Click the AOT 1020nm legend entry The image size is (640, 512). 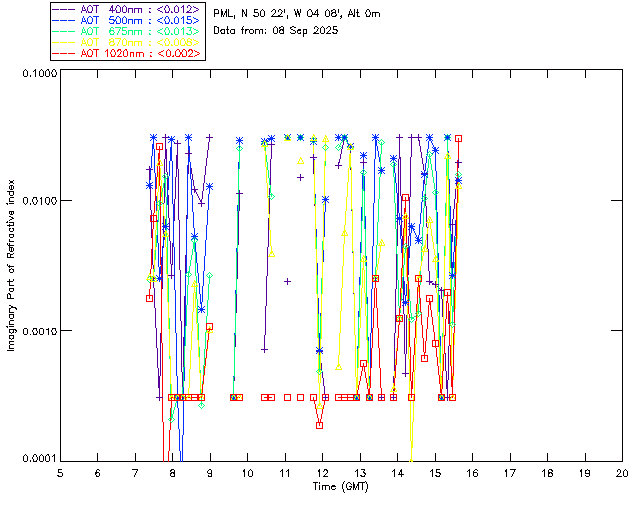click(x=127, y=53)
